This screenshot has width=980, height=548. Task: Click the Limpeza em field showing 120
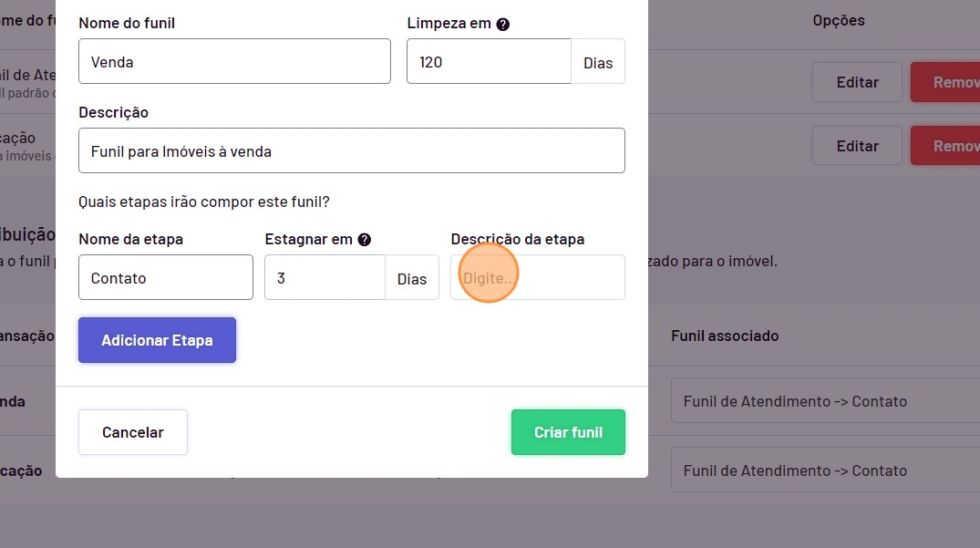(x=489, y=62)
